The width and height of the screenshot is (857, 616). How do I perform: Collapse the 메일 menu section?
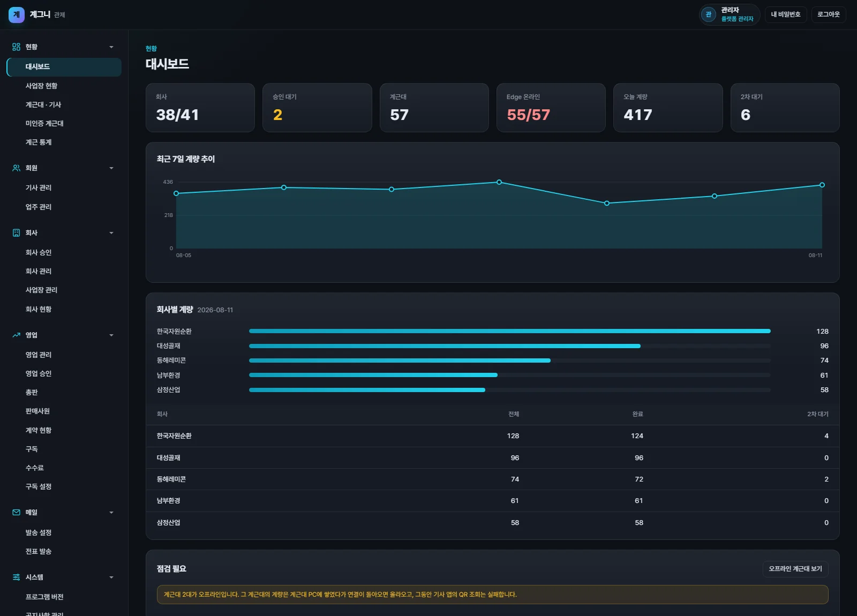(111, 513)
